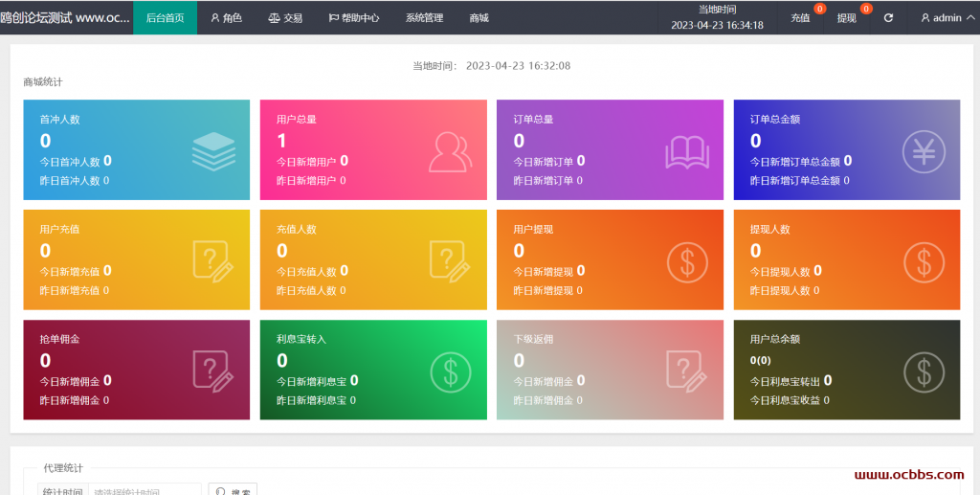Click the 抢单佣金 card title
This screenshot has height=495, width=980.
pos(60,339)
